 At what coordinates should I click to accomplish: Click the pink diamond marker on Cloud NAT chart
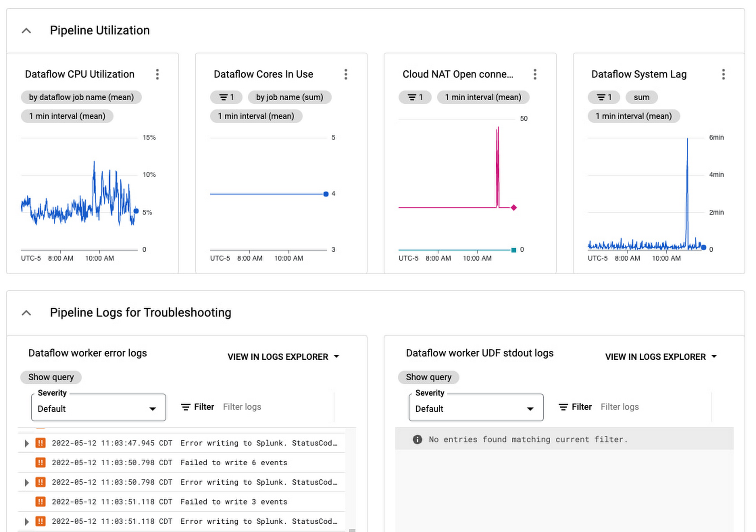point(514,208)
